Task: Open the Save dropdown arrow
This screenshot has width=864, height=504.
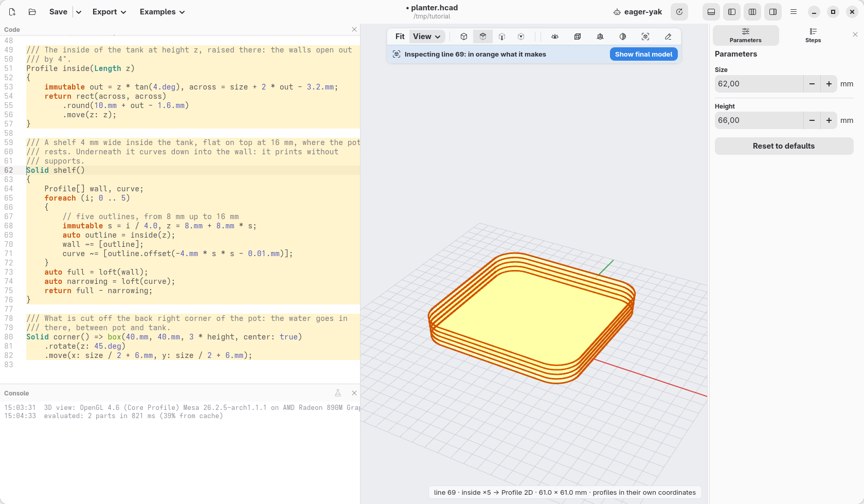Action: 79,12
